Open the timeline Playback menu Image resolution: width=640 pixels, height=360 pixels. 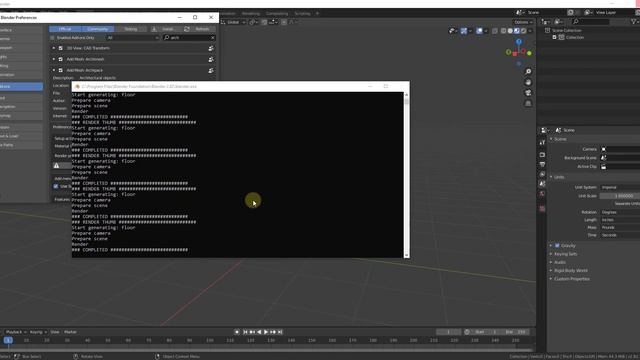pos(16,332)
